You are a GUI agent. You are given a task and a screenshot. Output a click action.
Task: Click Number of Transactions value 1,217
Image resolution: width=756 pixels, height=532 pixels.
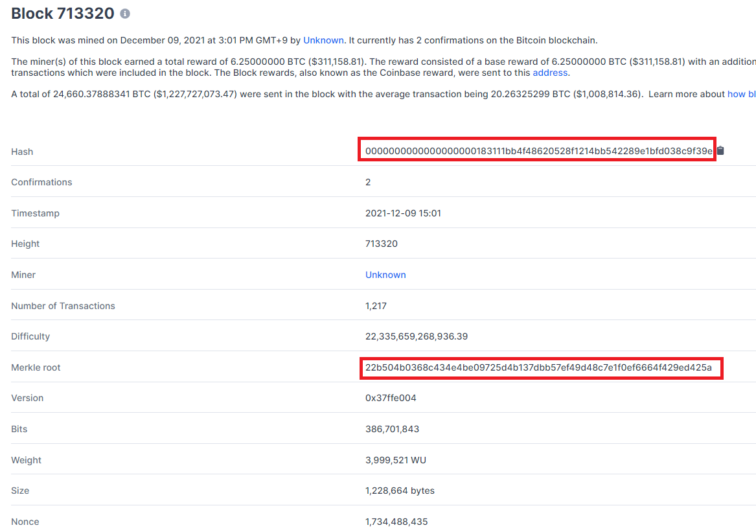(x=376, y=306)
